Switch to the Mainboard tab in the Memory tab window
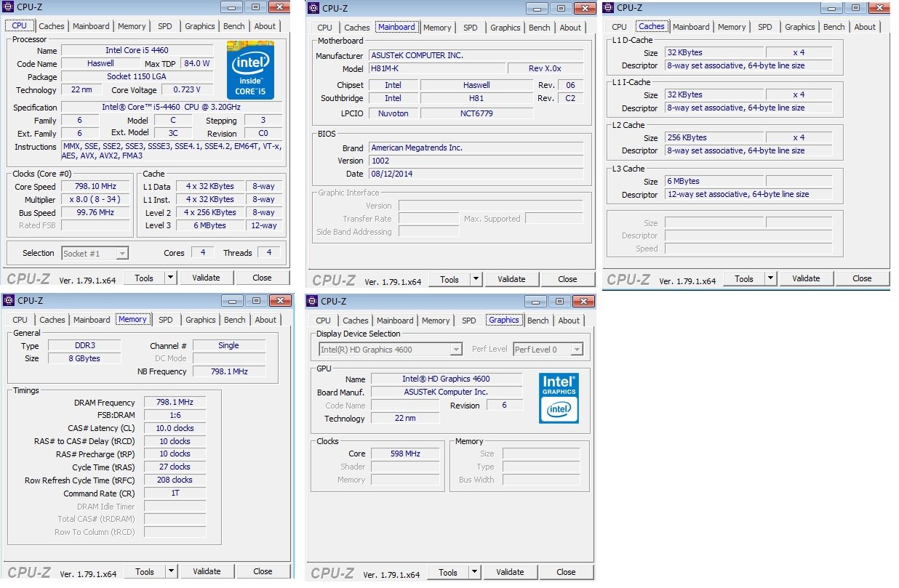 pos(92,320)
